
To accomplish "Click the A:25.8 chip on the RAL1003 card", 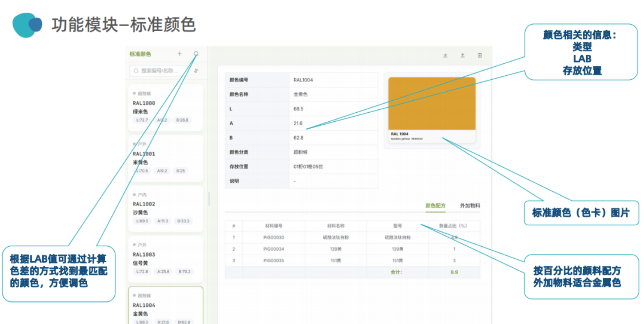I will point(163,272).
